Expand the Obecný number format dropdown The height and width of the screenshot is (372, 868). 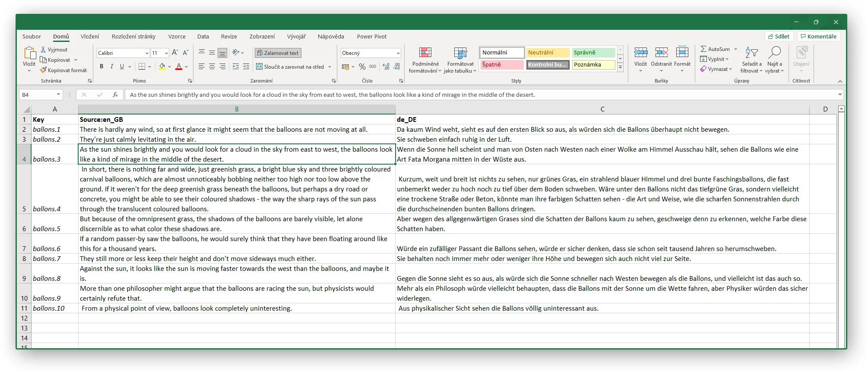click(x=398, y=53)
